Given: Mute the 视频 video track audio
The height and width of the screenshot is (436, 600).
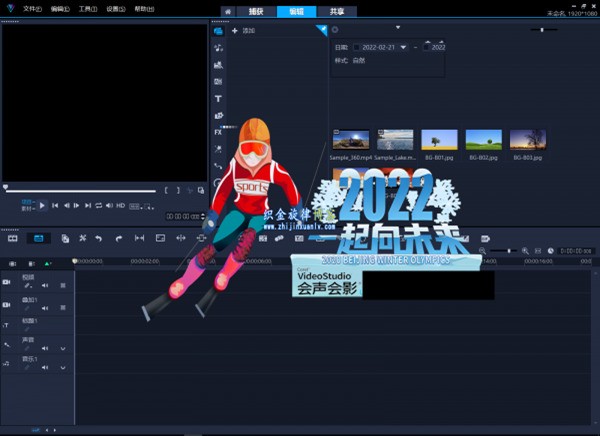Looking at the screenshot, I should pyautogui.click(x=46, y=285).
